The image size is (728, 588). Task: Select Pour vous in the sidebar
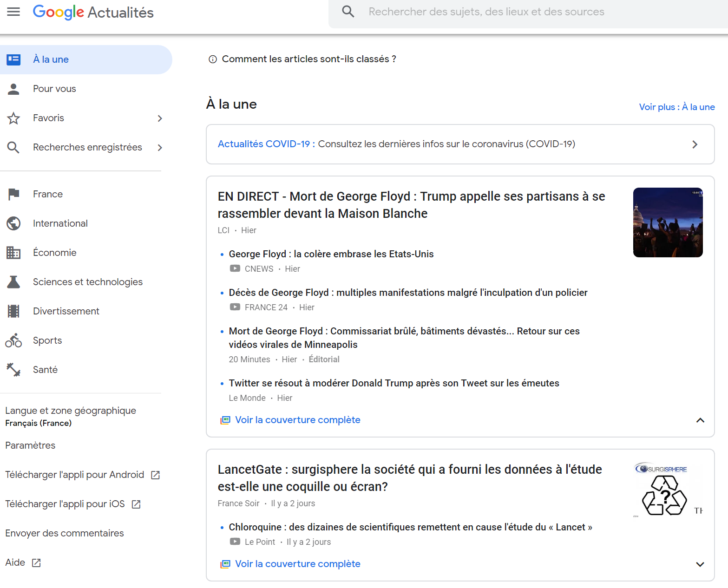(x=54, y=89)
